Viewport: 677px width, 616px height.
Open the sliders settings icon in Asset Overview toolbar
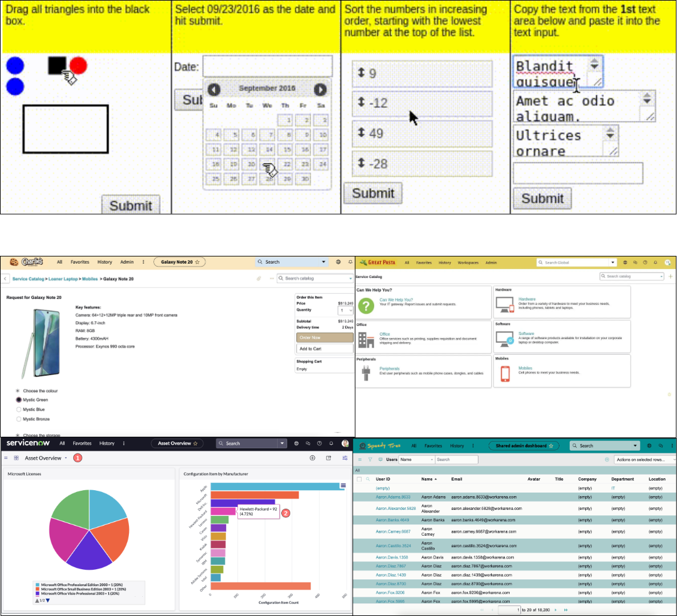(x=345, y=458)
